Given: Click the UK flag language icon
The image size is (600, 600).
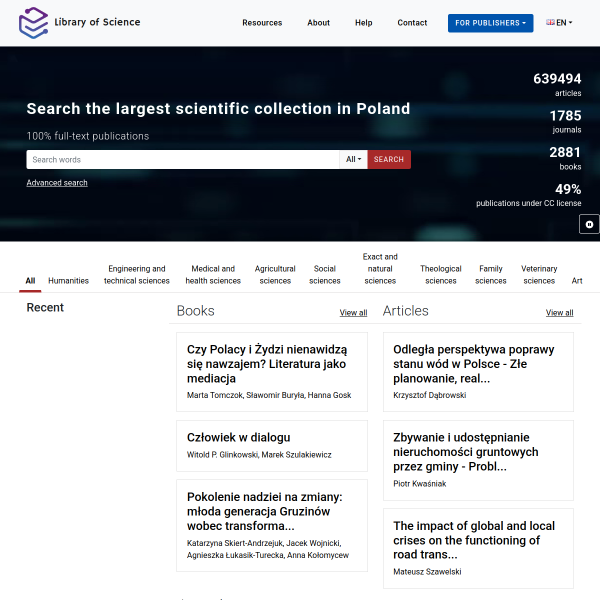Looking at the screenshot, I should tap(550, 23).
